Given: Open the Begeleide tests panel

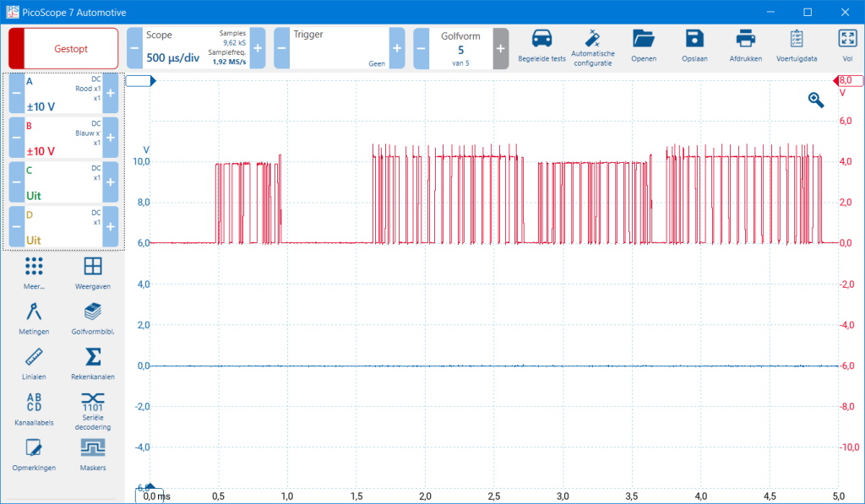Looking at the screenshot, I should (x=541, y=46).
